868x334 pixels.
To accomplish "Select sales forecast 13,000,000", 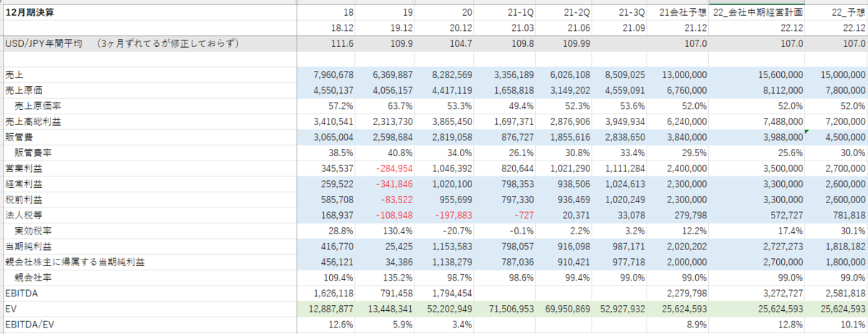I will pyautogui.click(x=685, y=74).
